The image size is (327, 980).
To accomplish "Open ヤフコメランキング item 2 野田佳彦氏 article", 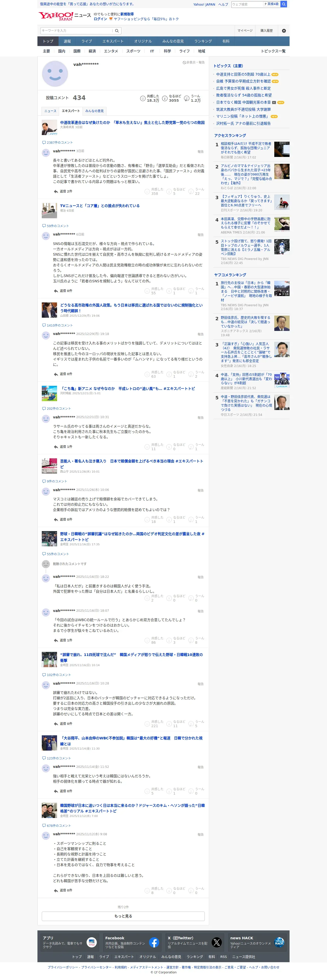I will [246, 322].
